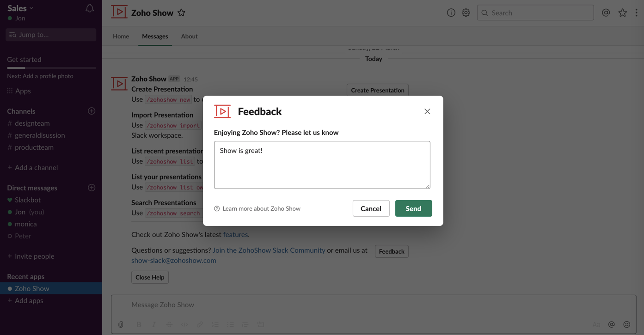Open Learn more about Zoho Show
The image size is (644, 335).
pos(257,209)
